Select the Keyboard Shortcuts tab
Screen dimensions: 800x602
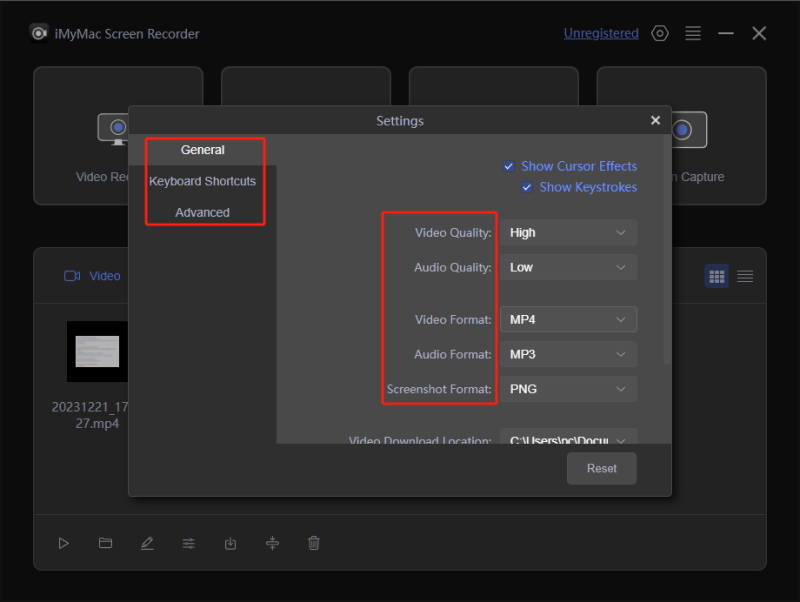click(x=203, y=181)
